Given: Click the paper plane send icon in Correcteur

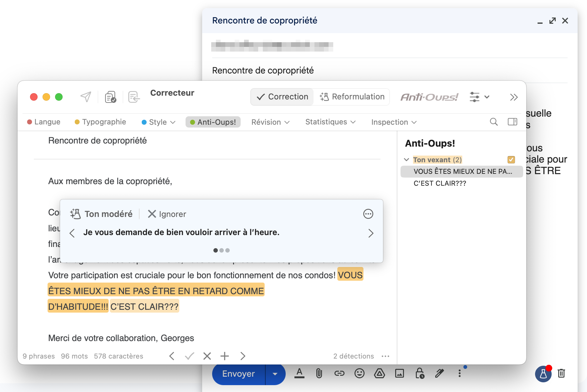Looking at the screenshot, I should coord(86,97).
